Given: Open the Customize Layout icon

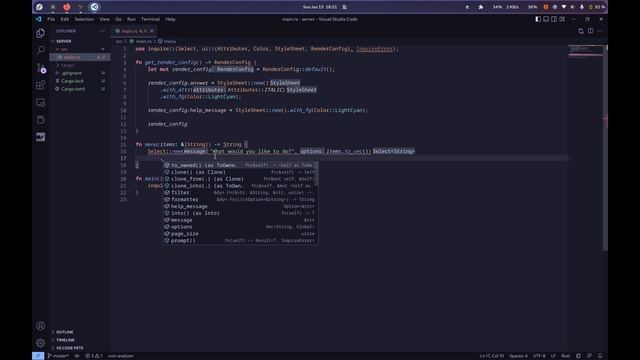Looking at the screenshot, I should point(562,19).
